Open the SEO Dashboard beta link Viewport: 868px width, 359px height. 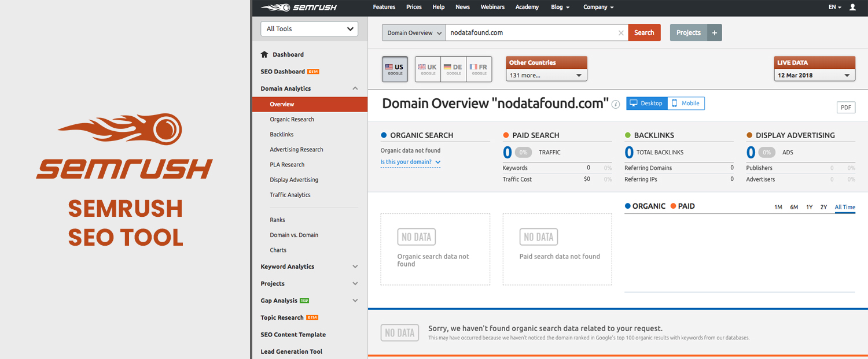[289, 72]
